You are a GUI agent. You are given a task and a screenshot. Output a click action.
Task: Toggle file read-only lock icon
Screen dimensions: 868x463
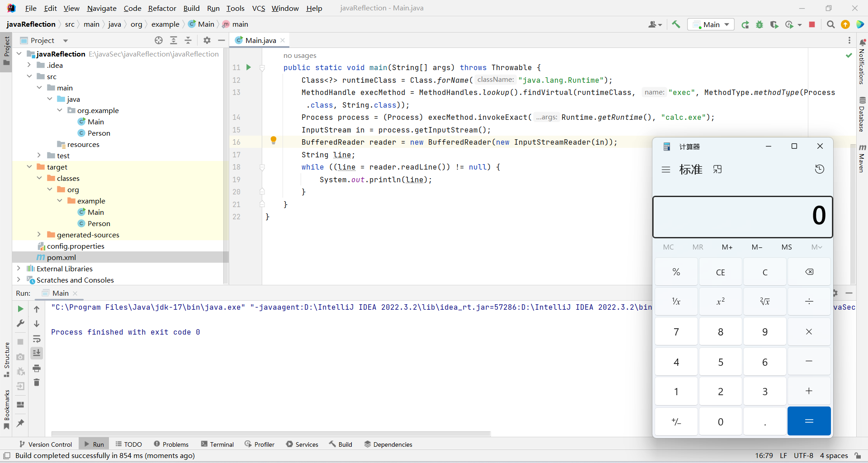[x=858, y=456]
